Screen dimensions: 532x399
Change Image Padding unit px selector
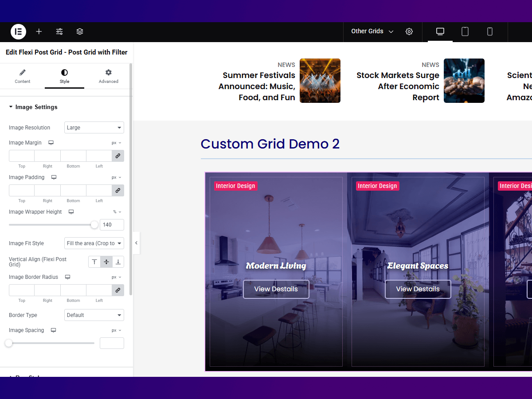click(x=117, y=177)
